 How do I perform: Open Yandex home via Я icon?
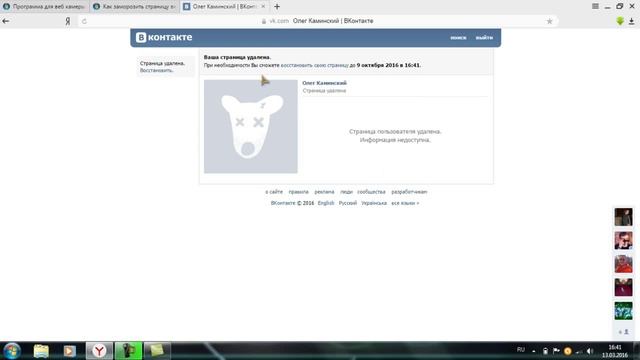pos(68,21)
